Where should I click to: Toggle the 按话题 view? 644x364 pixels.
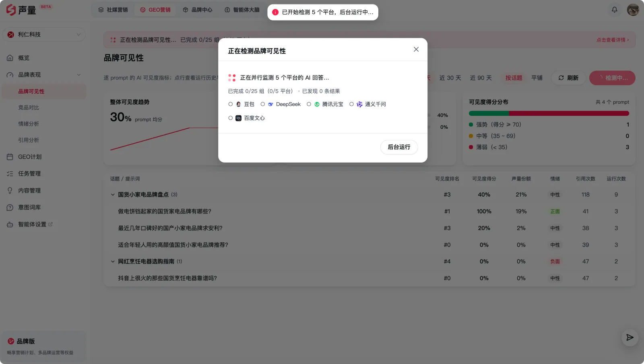514,78
